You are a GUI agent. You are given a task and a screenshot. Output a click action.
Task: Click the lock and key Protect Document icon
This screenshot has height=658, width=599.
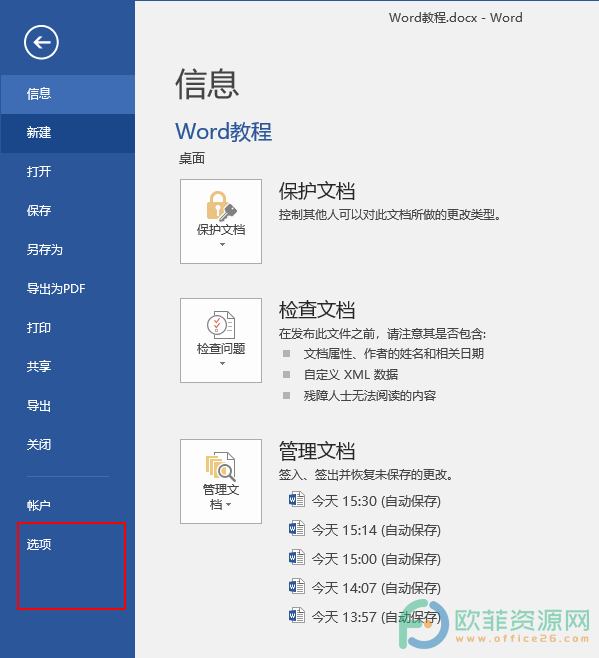[x=221, y=206]
